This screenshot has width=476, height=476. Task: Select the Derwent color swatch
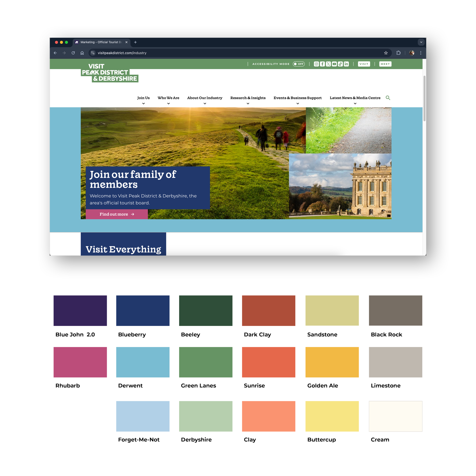point(143,362)
